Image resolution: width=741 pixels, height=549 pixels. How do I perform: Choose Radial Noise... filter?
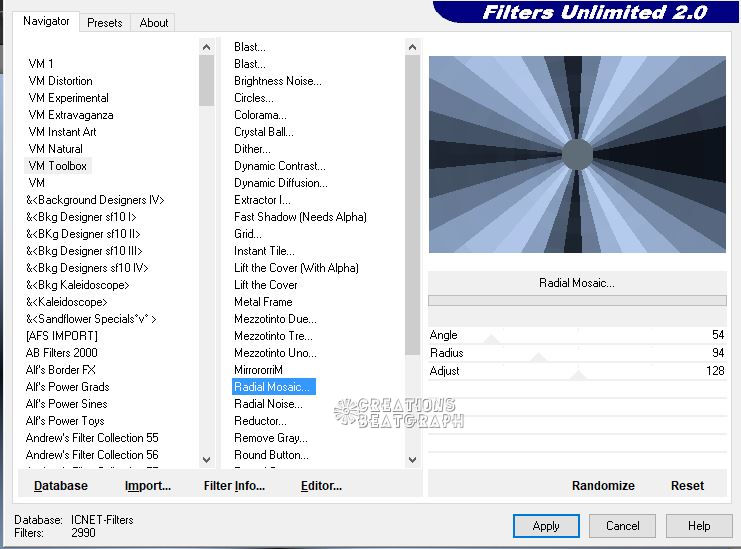pyautogui.click(x=268, y=404)
